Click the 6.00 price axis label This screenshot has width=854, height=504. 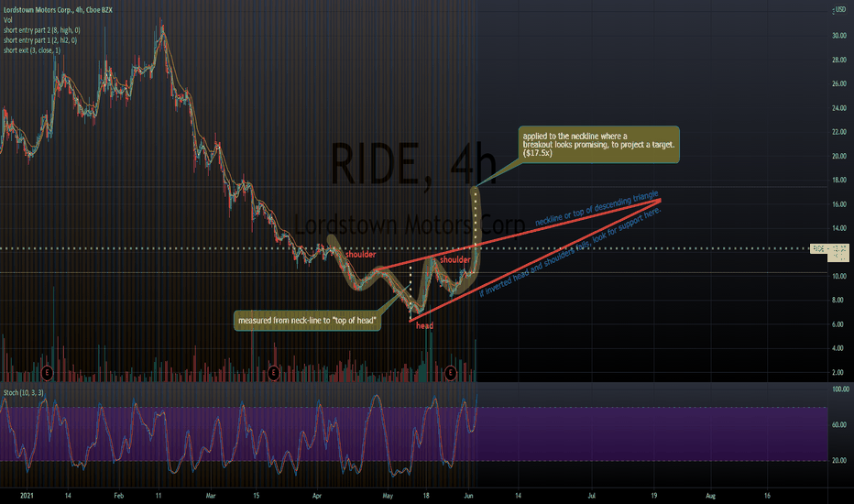tap(838, 324)
